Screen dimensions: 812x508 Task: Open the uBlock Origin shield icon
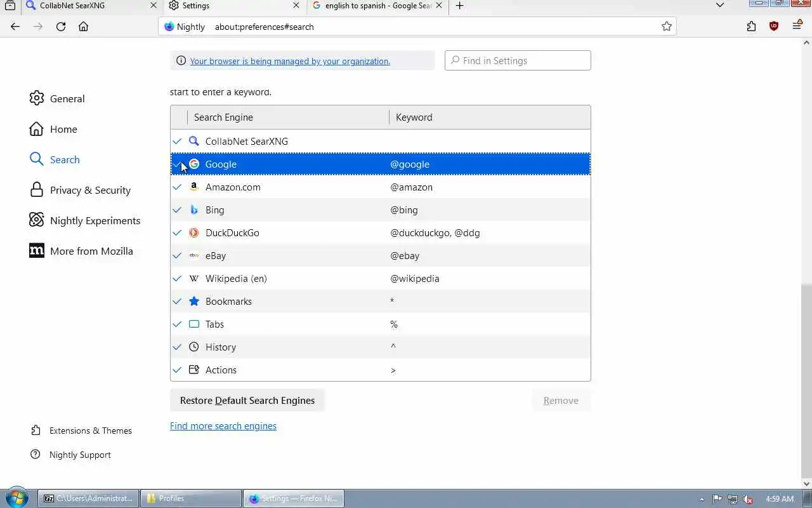(774, 27)
